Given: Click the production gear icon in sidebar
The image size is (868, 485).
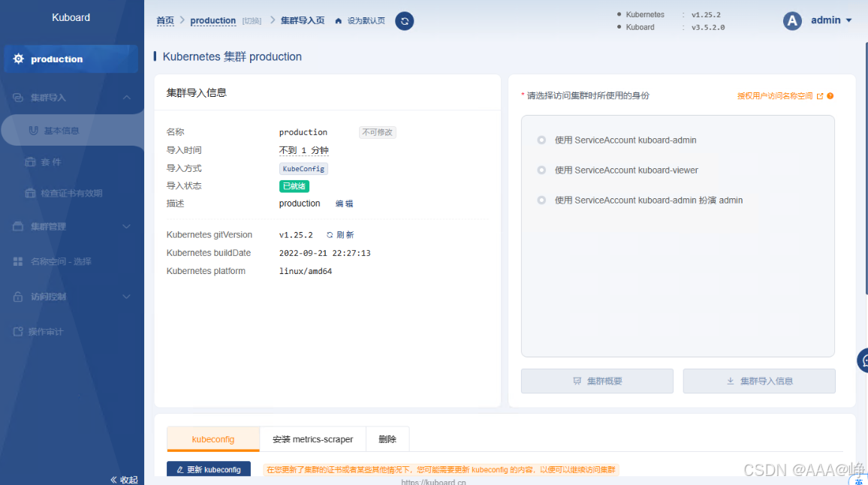Looking at the screenshot, I should (x=18, y=59).
